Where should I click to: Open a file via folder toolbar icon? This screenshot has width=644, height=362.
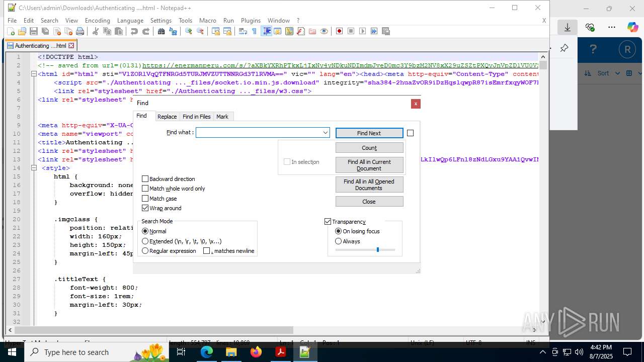[x=22, y=31]
